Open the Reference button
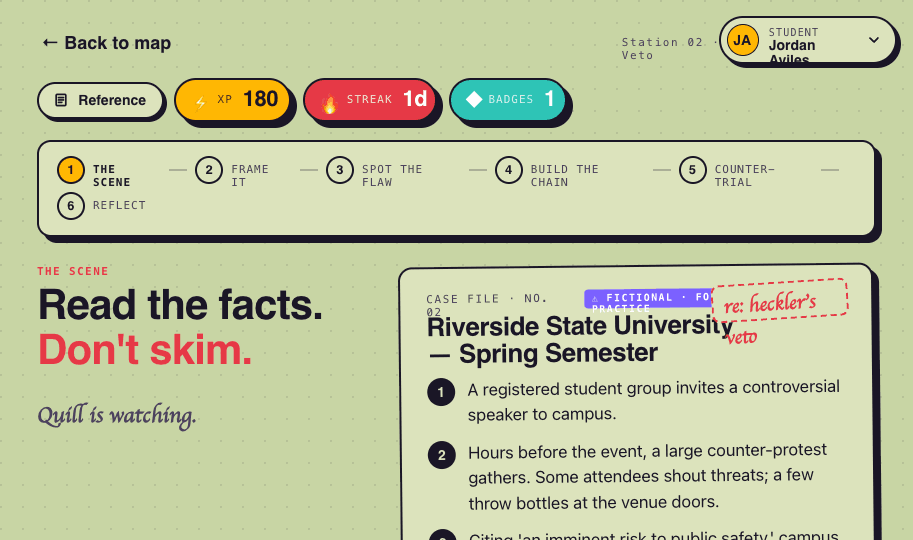Screen dimensions: 913x540 (100, 100)
